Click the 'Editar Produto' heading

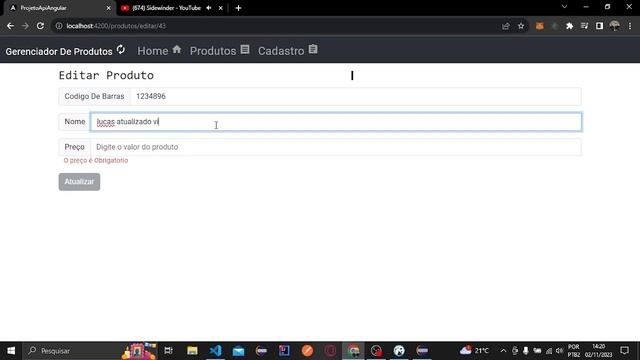click(x=106, y=75)
